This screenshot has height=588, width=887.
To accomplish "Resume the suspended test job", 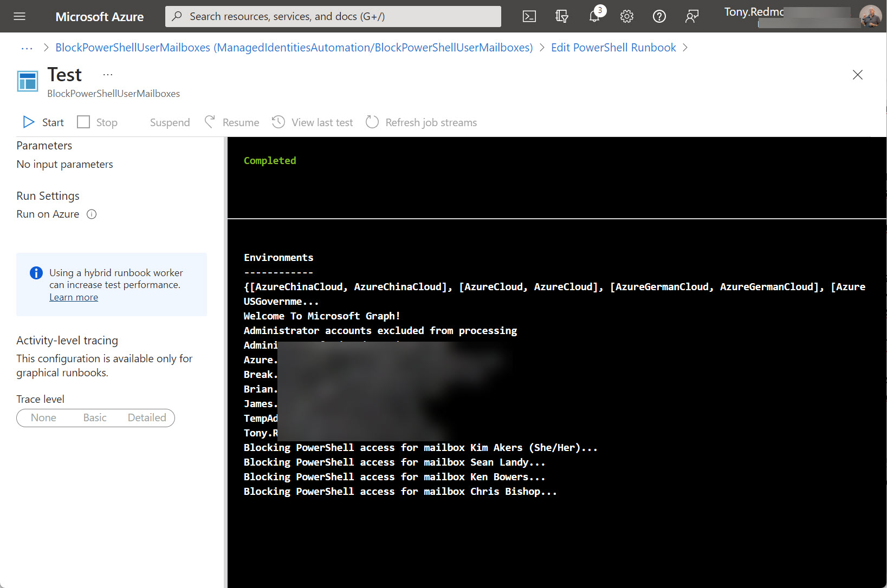I will (x=232, y=122).
